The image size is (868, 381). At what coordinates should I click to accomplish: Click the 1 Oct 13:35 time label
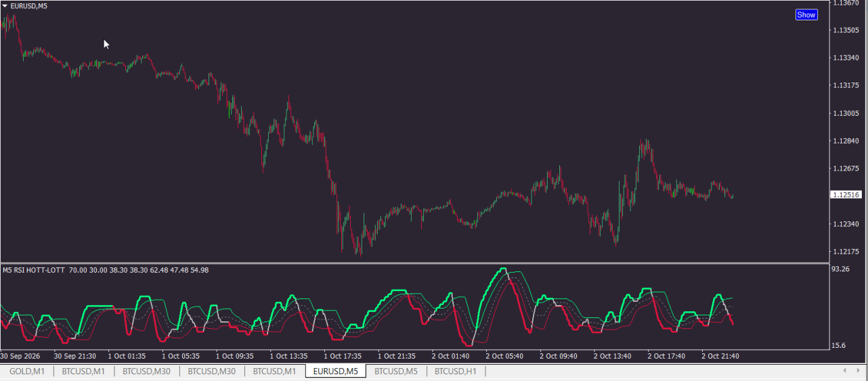(289, 355)
